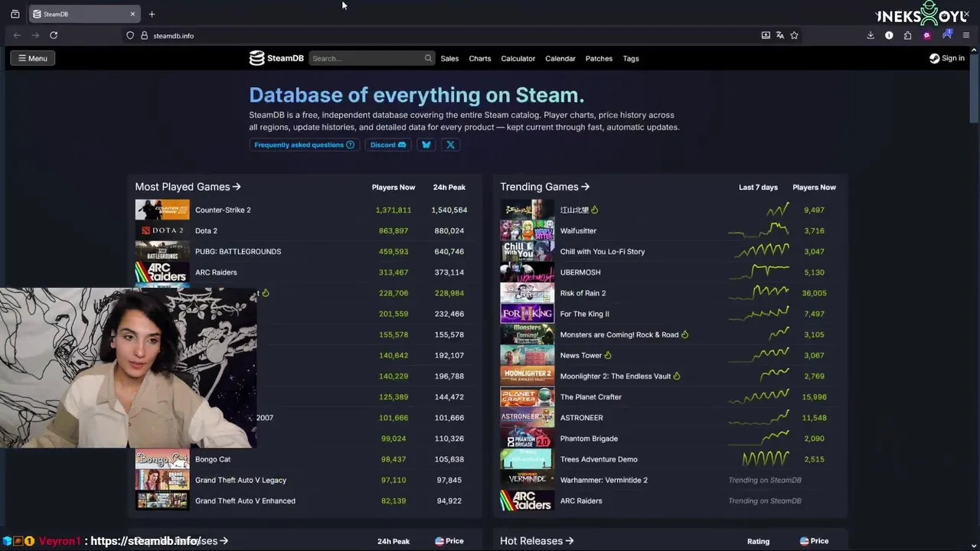Screen dimensions: 980x551
Task: View site security via padlock icon
Action: click(144, 35)
